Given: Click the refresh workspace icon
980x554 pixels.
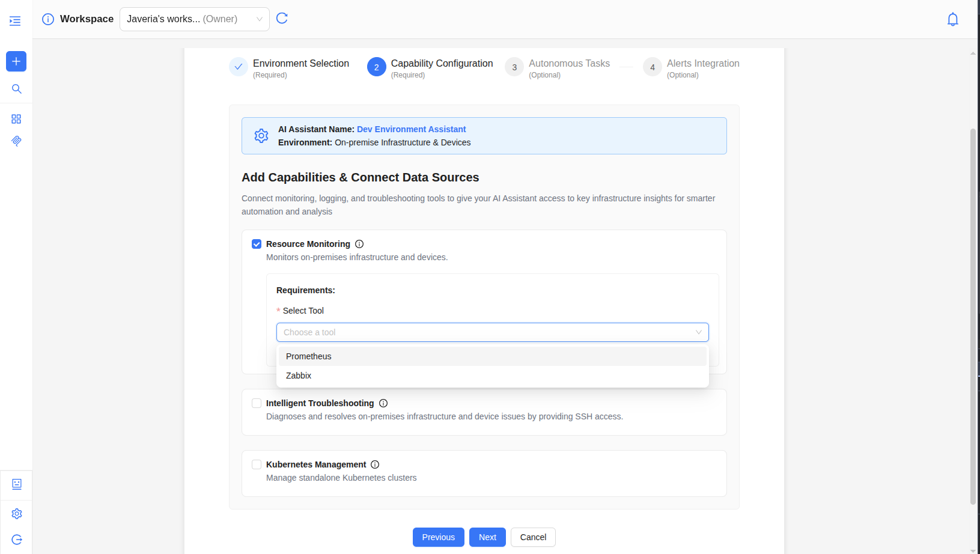Looking at the screenshot, I should click(282, 19).
